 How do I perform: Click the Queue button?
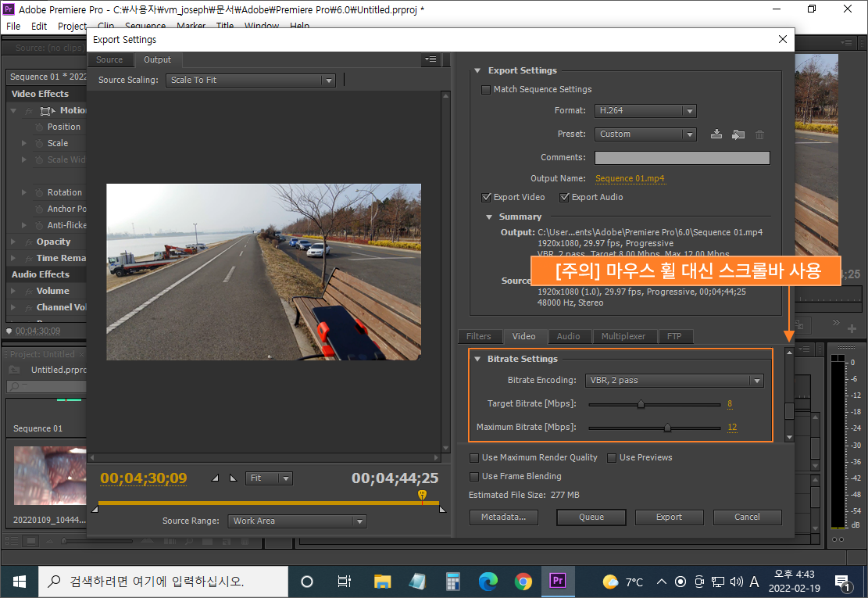(591, 517)
